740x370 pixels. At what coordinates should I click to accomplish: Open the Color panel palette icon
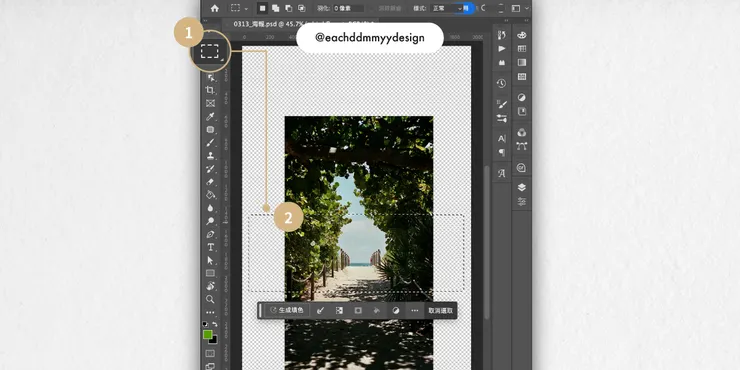pyautogui.click(x=521, y=35)
